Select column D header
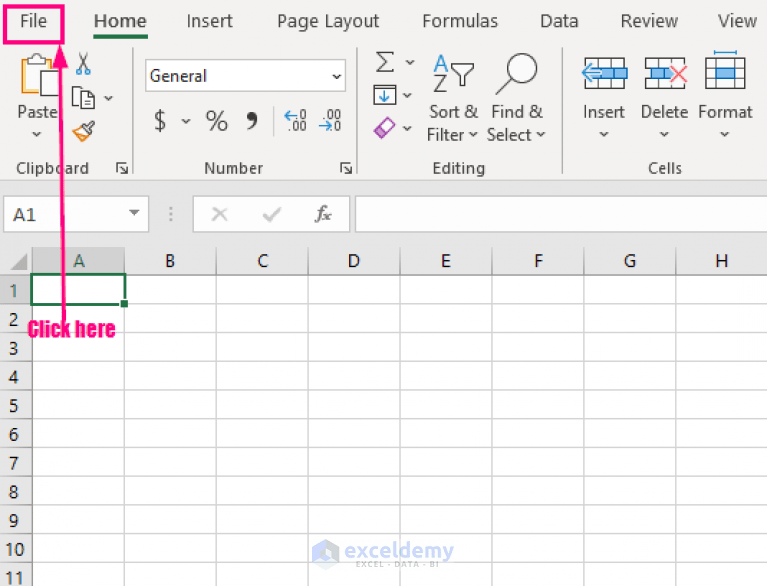The width and height of the screenshot is (767, 586). 354,261
